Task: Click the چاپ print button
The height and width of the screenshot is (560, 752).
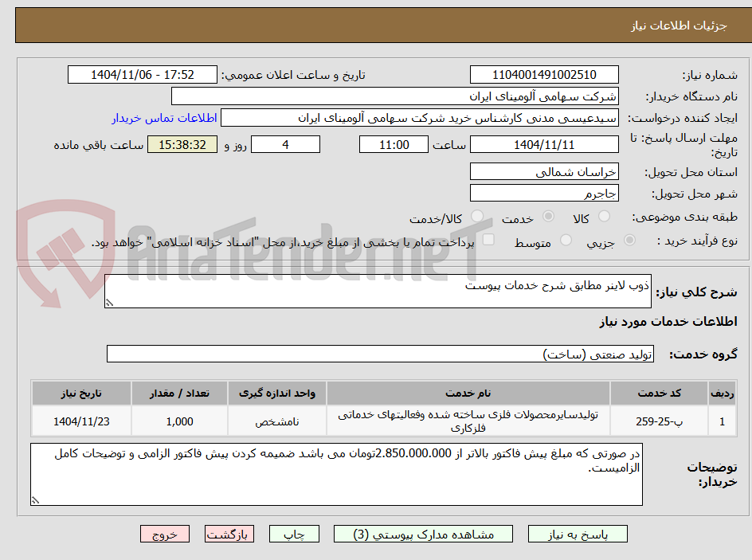Action: point(294,534)
